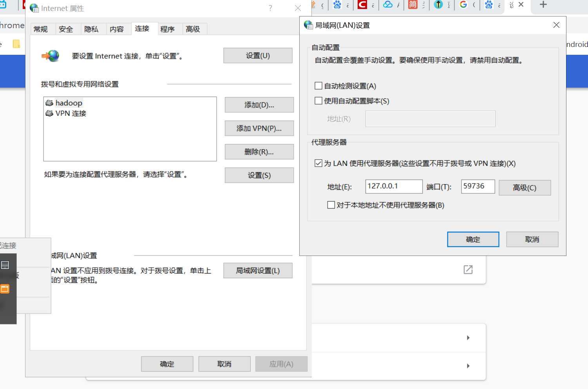Click the orange window icon in dark sidebar
Image resolution: width=588 pixels, height=389 pixels.
(x=5, y=289)
